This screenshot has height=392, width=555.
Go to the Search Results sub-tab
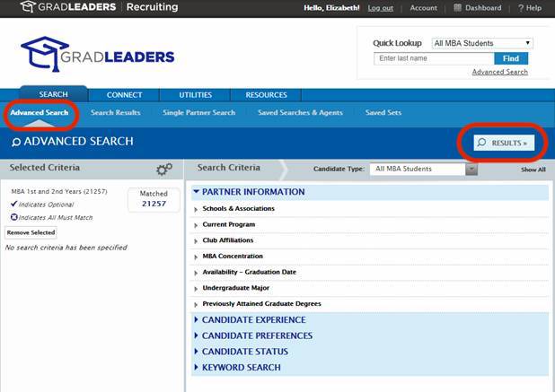point(115,113)
